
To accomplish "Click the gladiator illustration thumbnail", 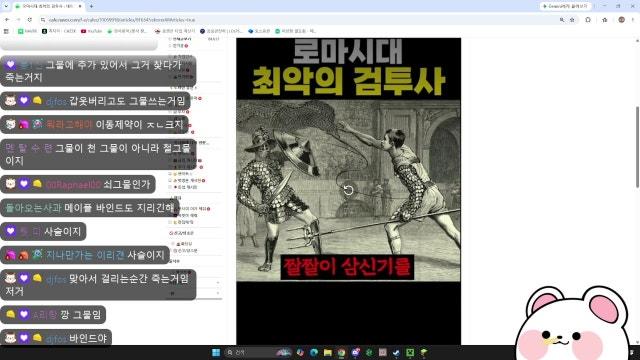I will tap(349, 190).
